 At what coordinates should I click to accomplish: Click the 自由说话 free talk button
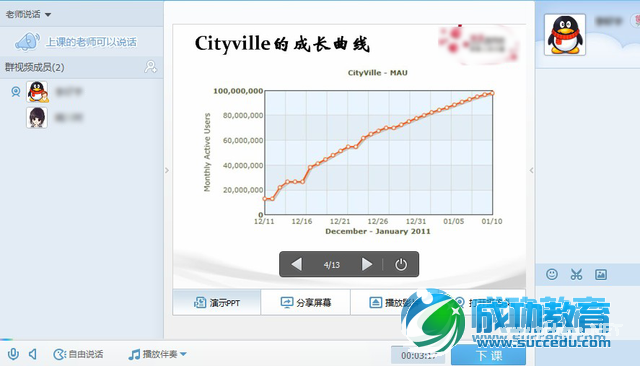[x=78, y=354]
